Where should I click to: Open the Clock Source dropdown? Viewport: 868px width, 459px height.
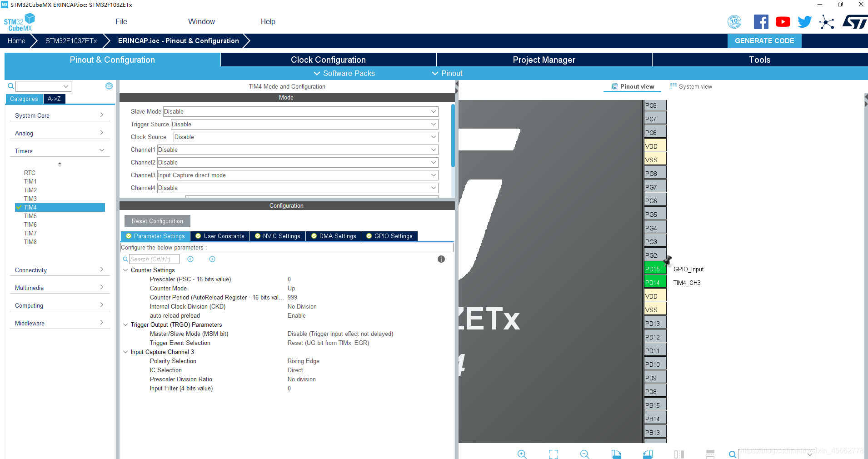306,137
